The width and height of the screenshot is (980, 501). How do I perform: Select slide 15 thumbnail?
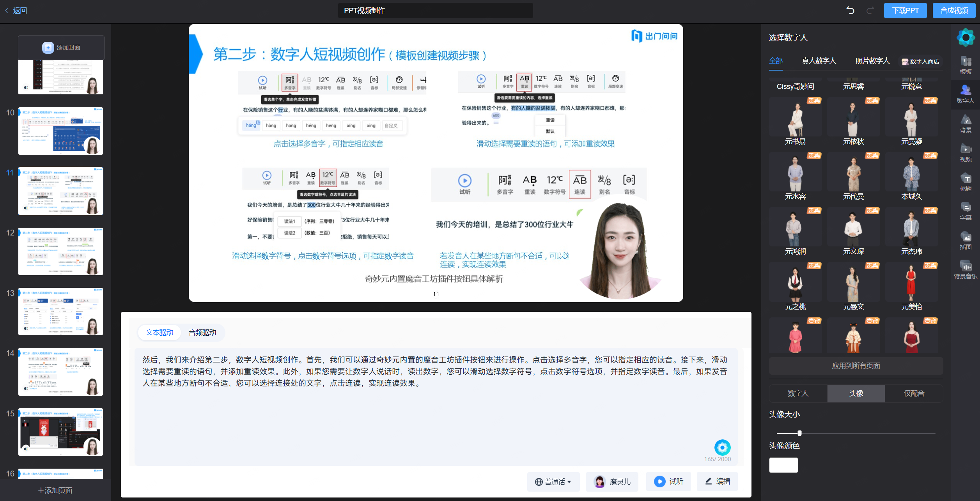(x=60, y=432)
